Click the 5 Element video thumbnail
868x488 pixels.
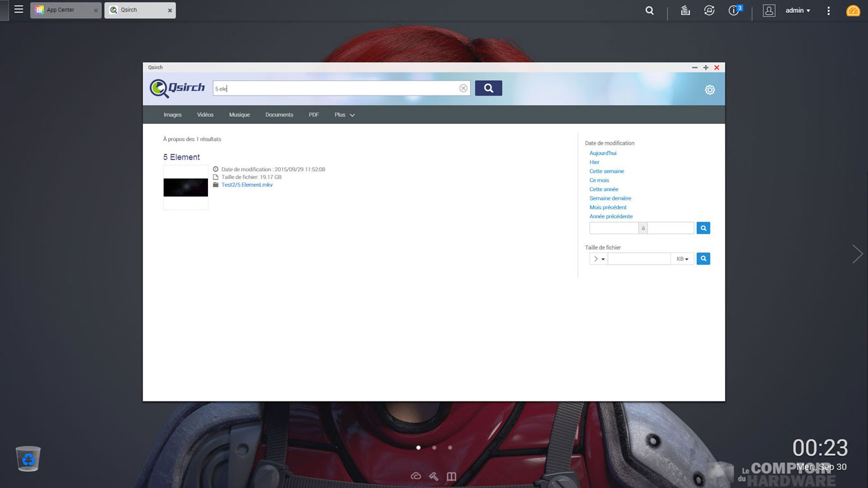[186, 187]
